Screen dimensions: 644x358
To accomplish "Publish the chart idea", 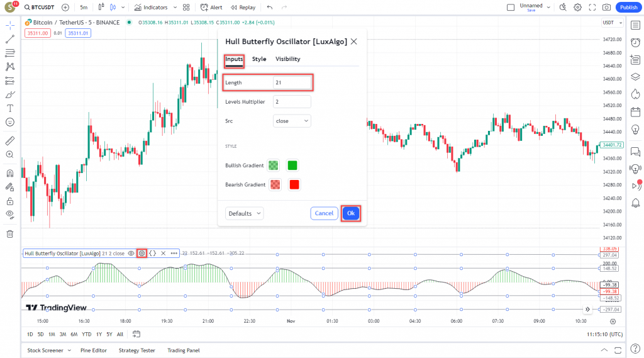I will tap(628, 8).
